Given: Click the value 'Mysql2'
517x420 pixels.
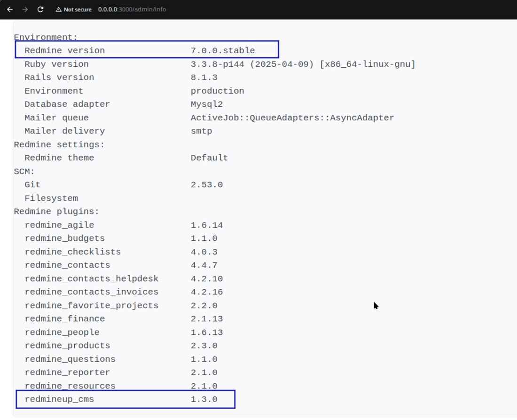Looking at the screenshot, I should [x=207, y=104].
